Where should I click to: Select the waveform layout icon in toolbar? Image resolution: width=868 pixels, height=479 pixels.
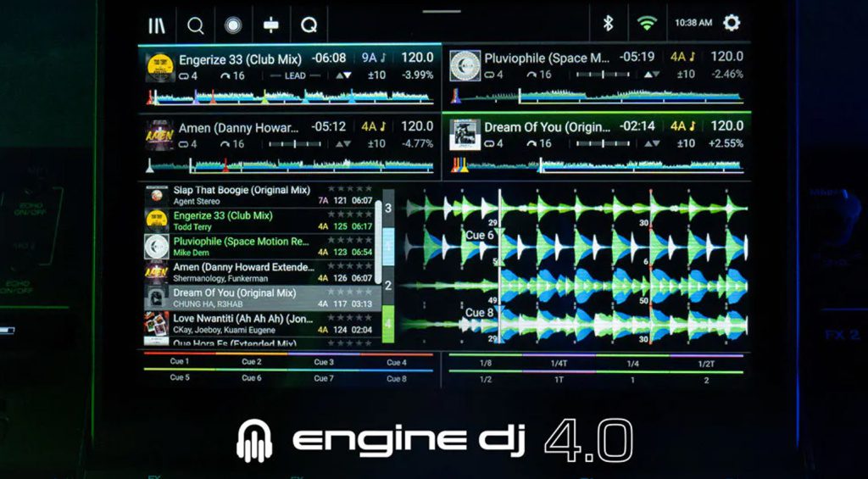(x=271, y=25)
